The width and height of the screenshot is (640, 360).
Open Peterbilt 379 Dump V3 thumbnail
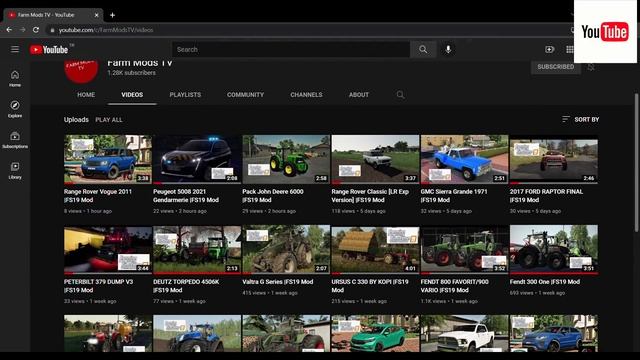(108, 249)
